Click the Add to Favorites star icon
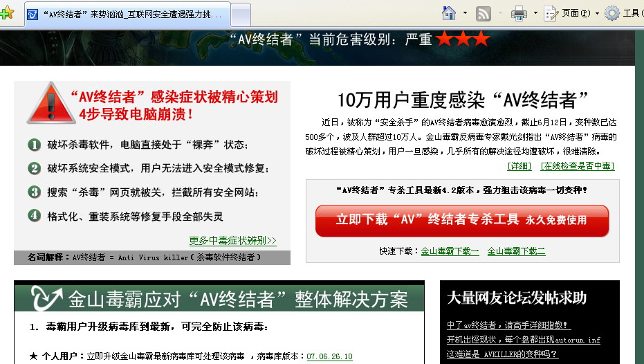The image size is (644, 364). 6,13
